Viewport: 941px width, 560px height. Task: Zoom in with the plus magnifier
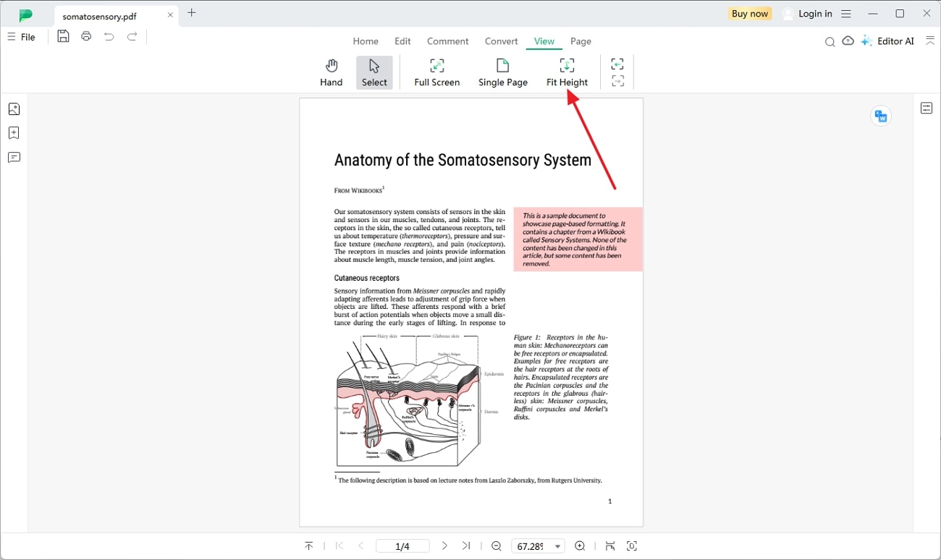[580, 546]
